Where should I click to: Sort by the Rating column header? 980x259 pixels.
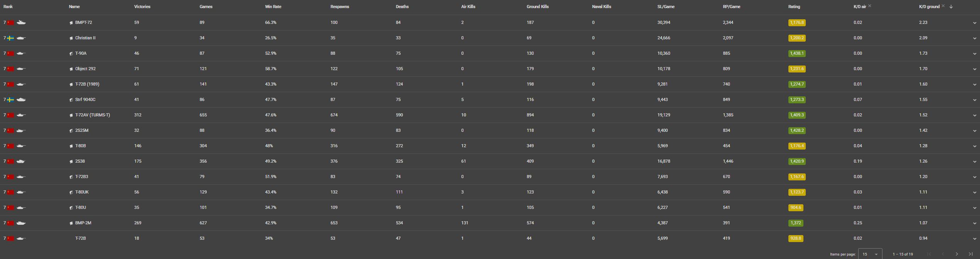(794, 7)
